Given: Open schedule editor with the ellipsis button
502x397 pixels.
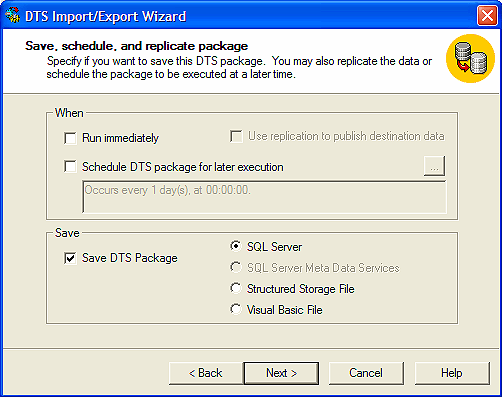Looking at the screenshot, I should [434, 166].
